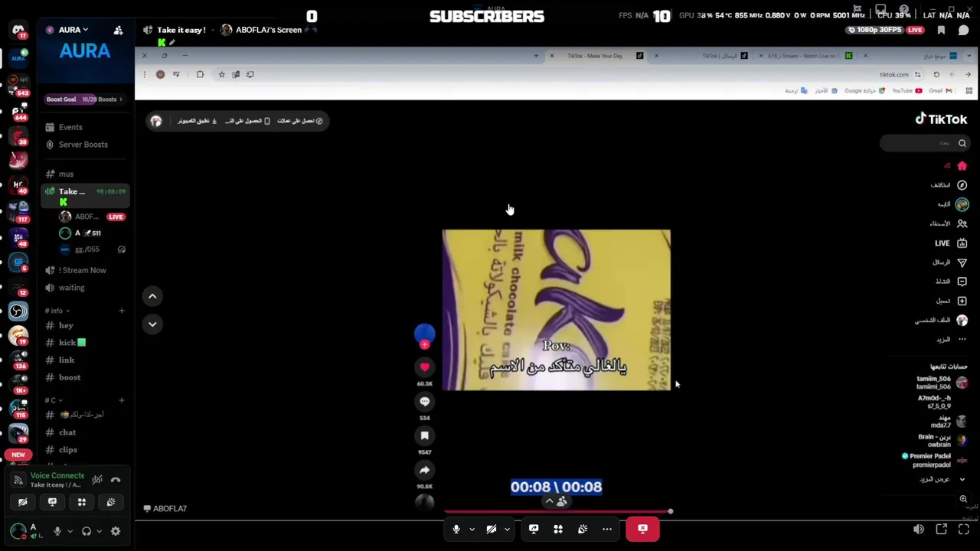Viewport: 980px width, 551px height.
Task: Disconnect from voice with the hang-up icon
Action: click(116, 480)
